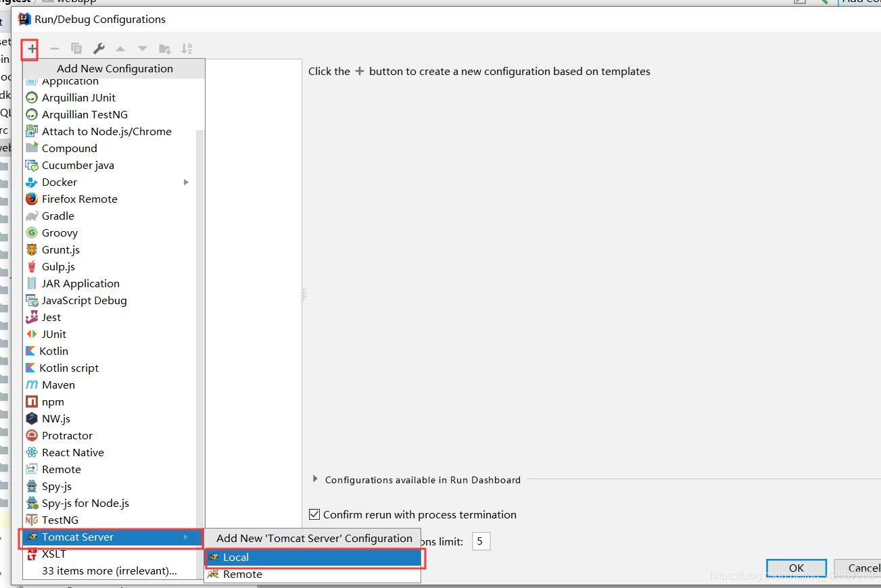Screen dimensions: 881x588
Task: Click the Copy Configuration toolbar icon
Action: [x=76, y=49]
